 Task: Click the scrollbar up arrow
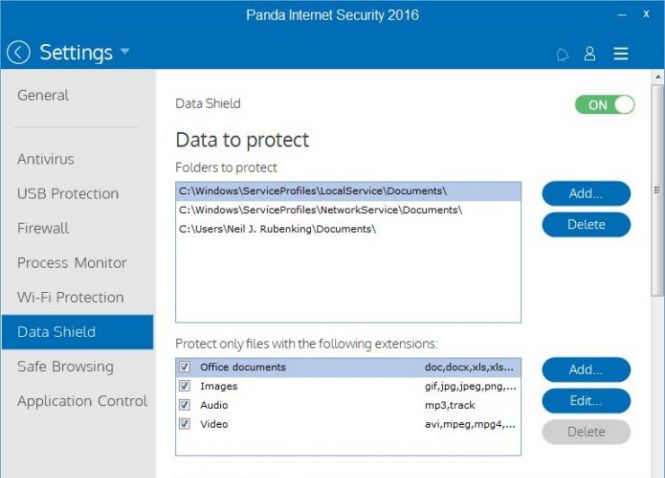[x=658, y=77]
